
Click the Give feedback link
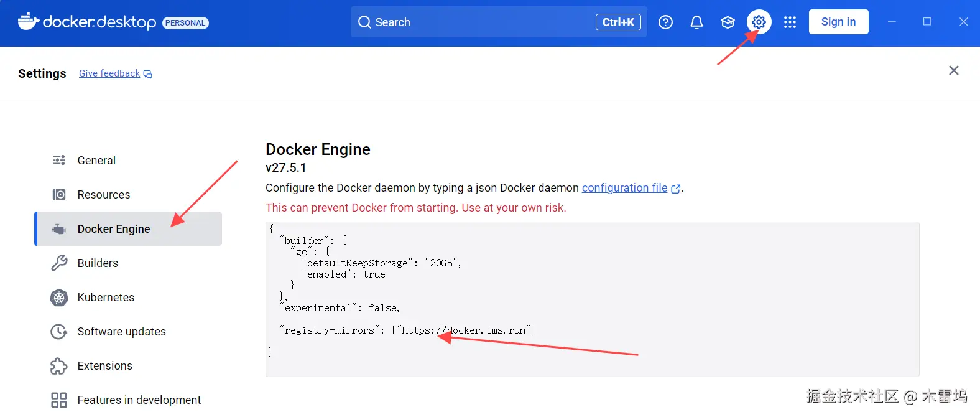pos(109,73)
